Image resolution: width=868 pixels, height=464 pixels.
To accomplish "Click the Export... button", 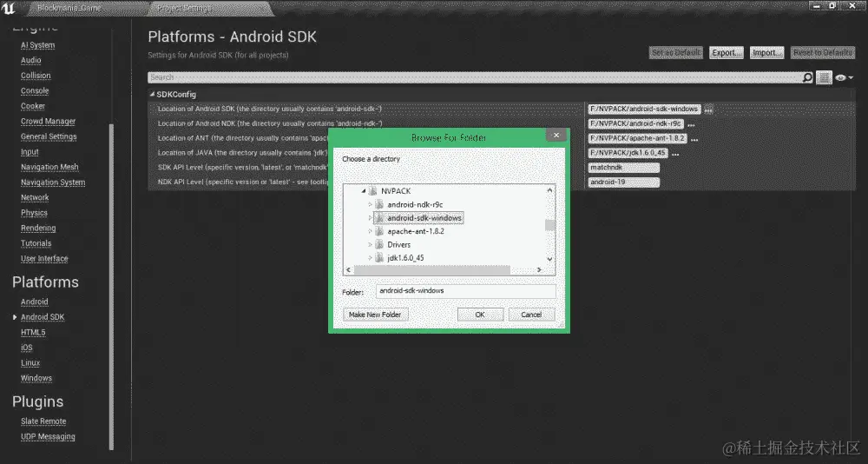I will pyautogui.click(x=727, y=53).
